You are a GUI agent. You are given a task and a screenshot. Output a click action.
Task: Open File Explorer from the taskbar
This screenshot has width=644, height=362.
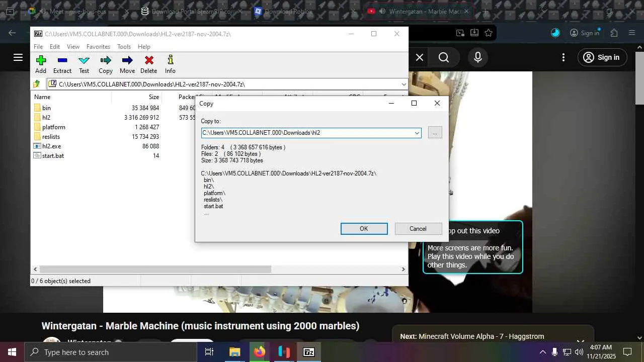(x=234, y=352)
